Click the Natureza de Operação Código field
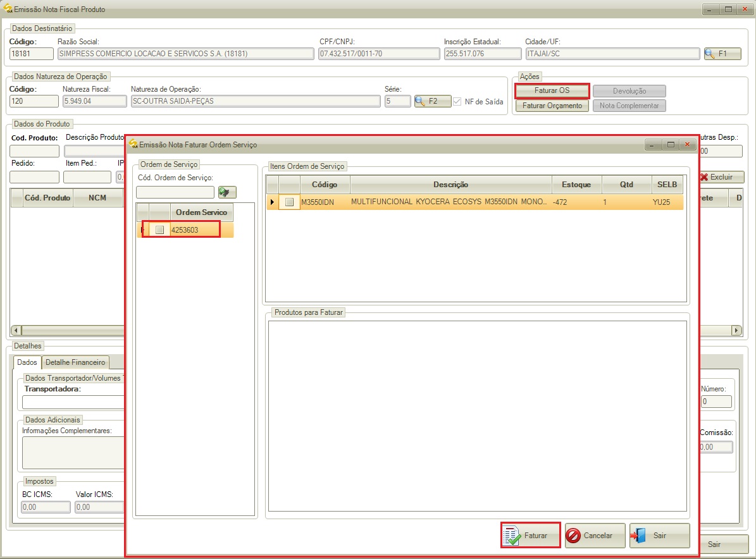The width and height of the screenshot is (756, 559). pyautogui.click(x=34, y=101)
